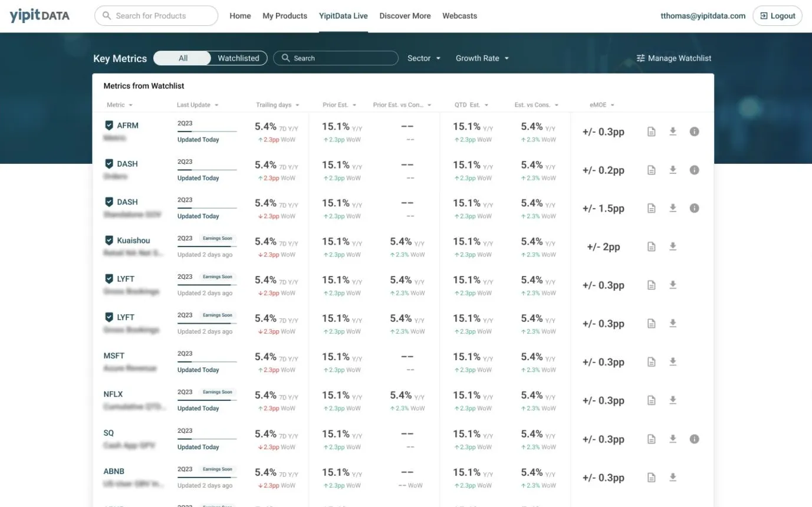Image resolution: width=812 pixels, height=507 pixels.
Task: Open the Webcasts nav item
Action: coord(460,16)
